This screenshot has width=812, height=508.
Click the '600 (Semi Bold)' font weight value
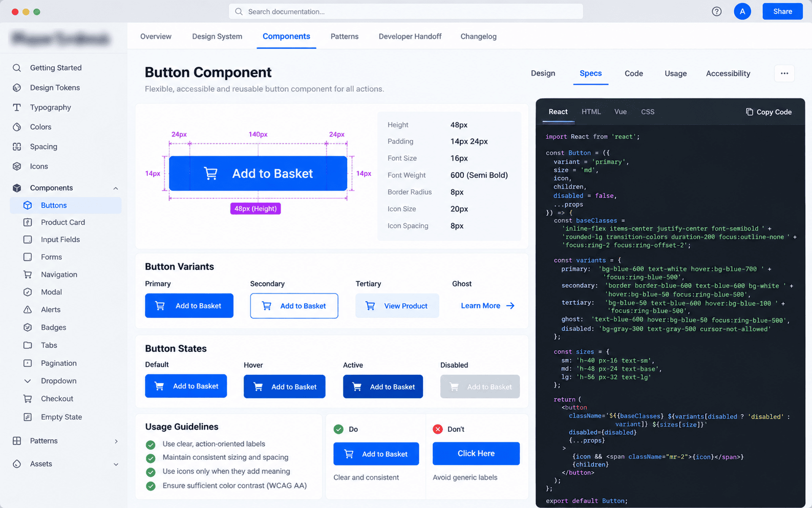479,175
